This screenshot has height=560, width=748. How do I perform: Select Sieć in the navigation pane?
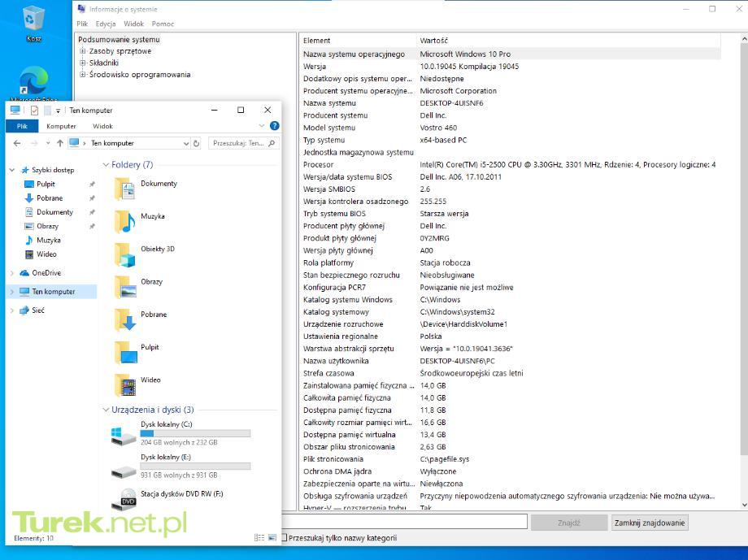[x=37, y=310]
